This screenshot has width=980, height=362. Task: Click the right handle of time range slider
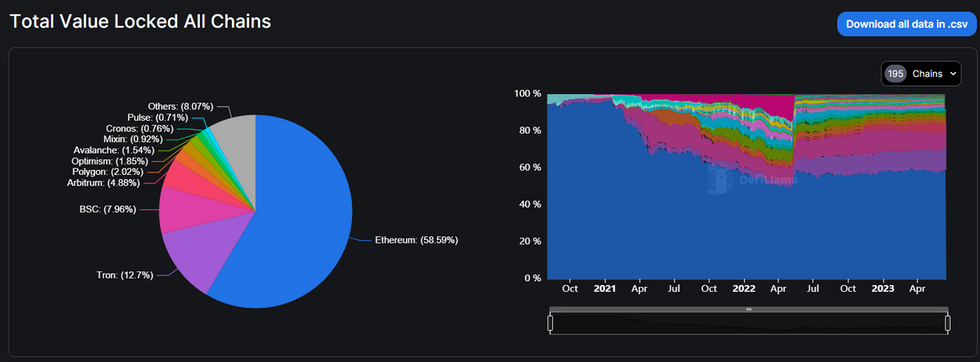[x=948, y=324]
